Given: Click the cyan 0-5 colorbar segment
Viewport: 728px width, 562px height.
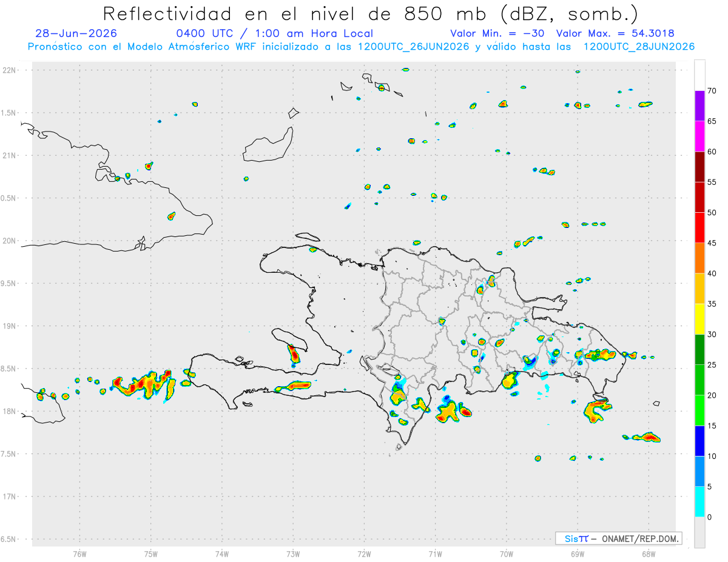Looking at the screenshot, I should click(699, 502).
